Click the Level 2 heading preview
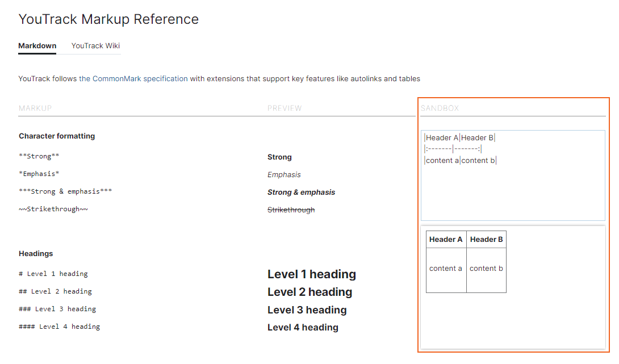The image size is (619, 364). [309, 292]
